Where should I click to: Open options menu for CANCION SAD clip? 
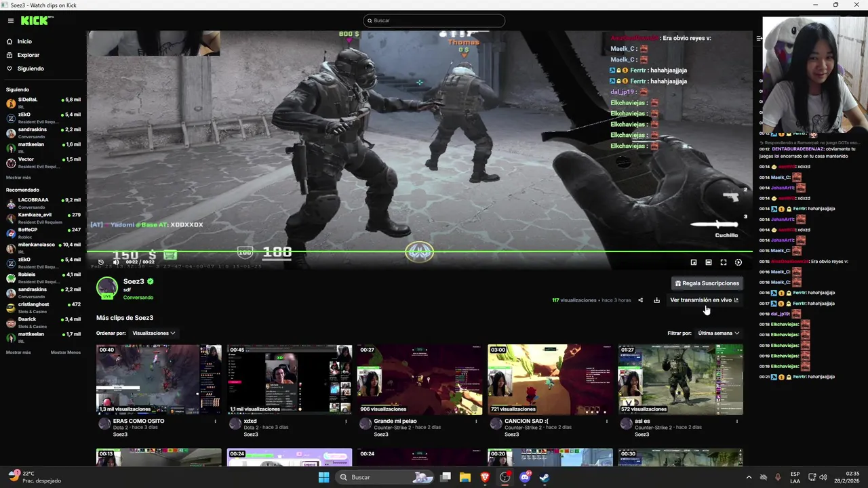click(606, 422)
